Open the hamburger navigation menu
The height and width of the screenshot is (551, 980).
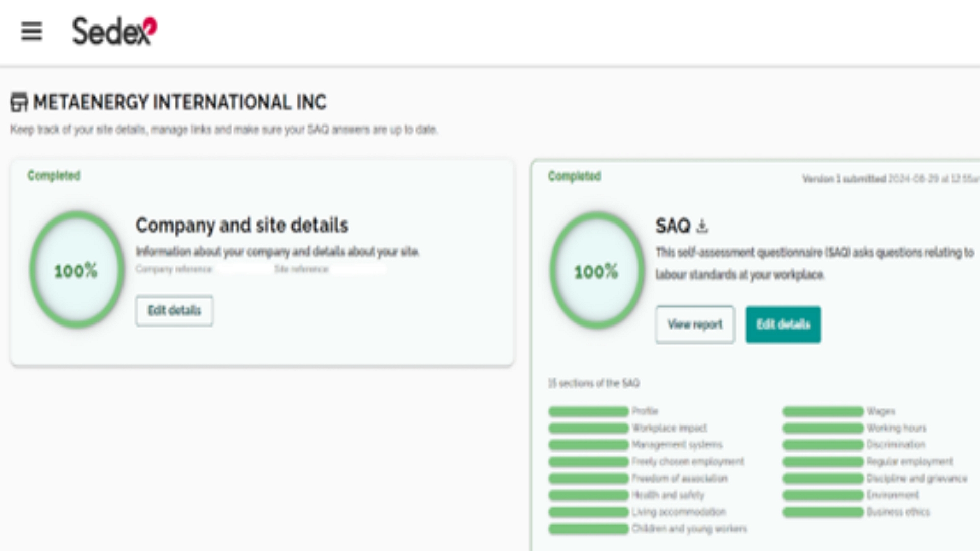coord(32,31)
